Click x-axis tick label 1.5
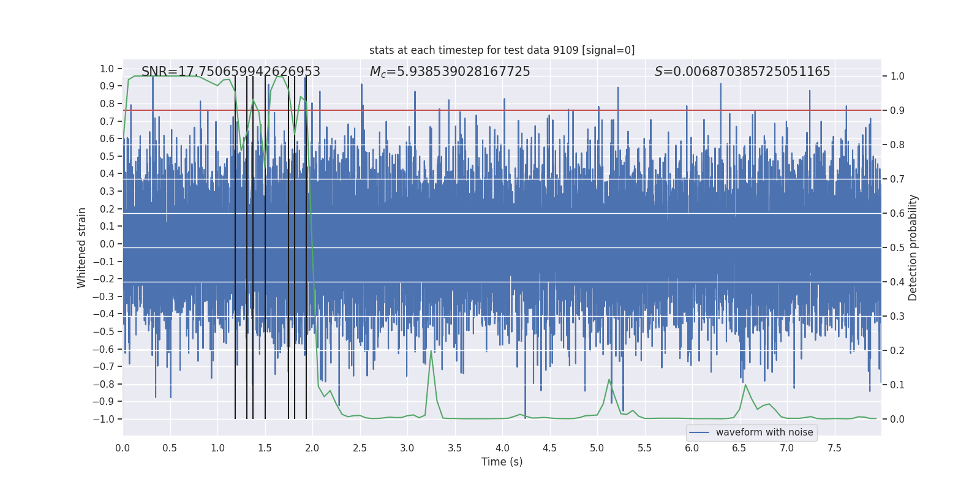Viewport: 980px width, 490px height. (265, 448)
